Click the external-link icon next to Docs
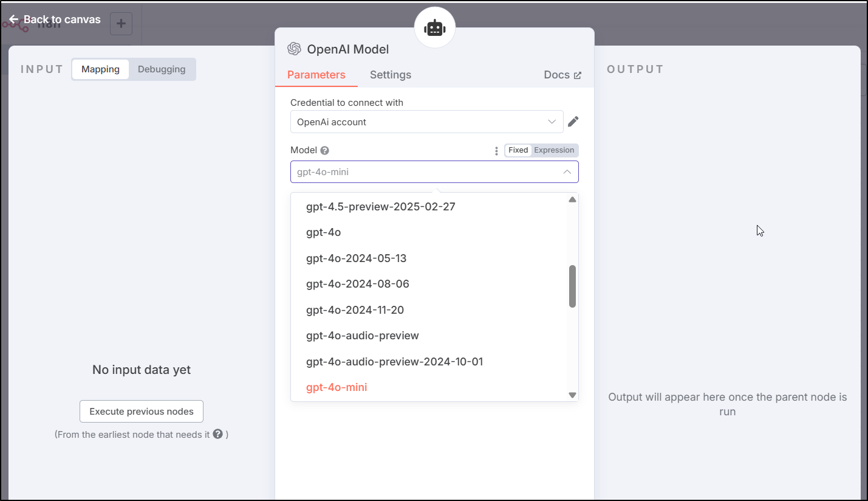 pyautogui.click(x=578, y=75)
